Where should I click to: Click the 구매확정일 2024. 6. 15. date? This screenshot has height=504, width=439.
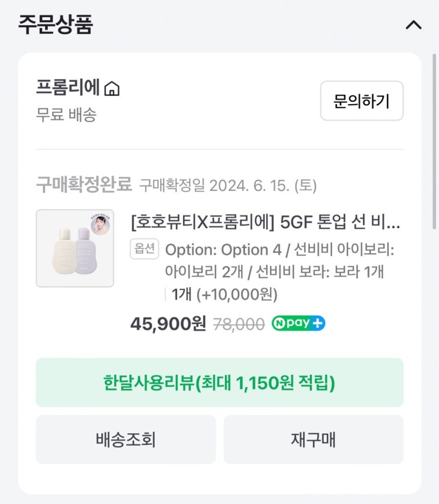pos(227,186)
